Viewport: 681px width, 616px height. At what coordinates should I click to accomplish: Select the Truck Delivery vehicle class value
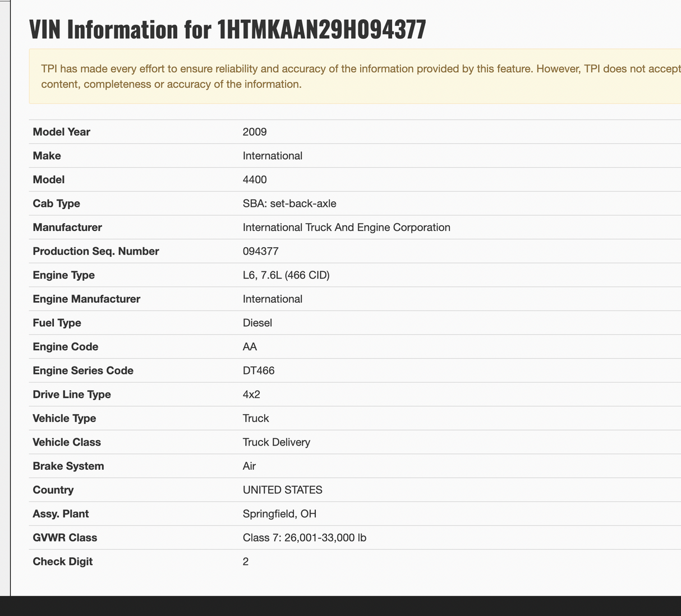click(276, 442)
